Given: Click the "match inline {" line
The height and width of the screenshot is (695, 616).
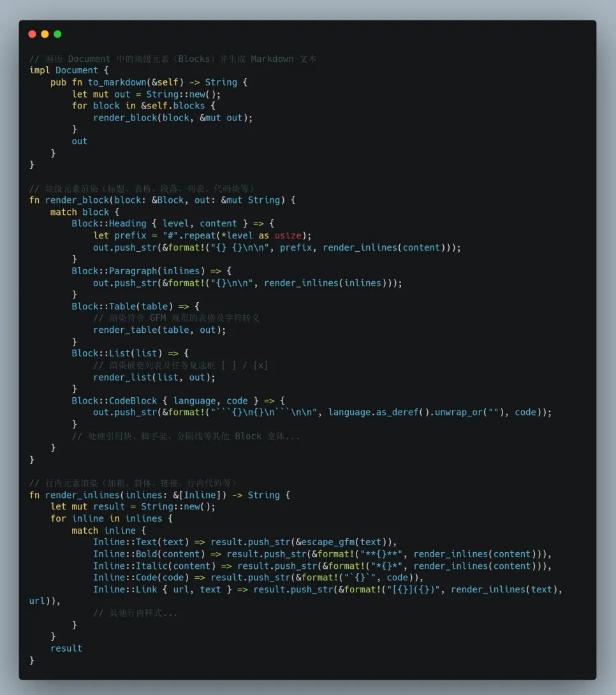Looking at the screenshot, I should click(108, 531).
